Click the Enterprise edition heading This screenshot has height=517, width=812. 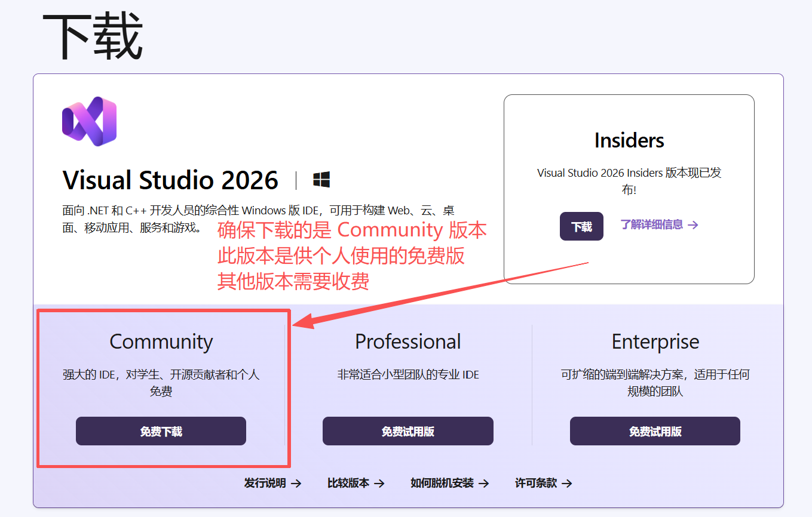click(655, 341)
